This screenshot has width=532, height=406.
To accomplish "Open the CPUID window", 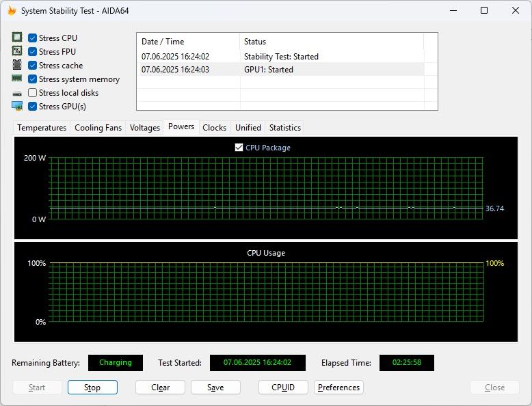I will point(283,388).
